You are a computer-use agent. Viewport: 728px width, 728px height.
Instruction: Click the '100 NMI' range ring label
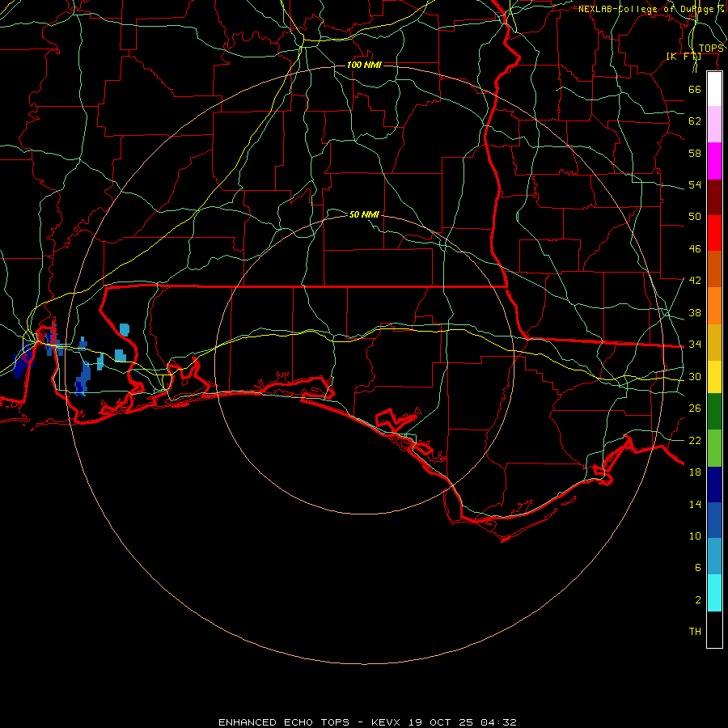pyautogui.click(x=365, y=65)
